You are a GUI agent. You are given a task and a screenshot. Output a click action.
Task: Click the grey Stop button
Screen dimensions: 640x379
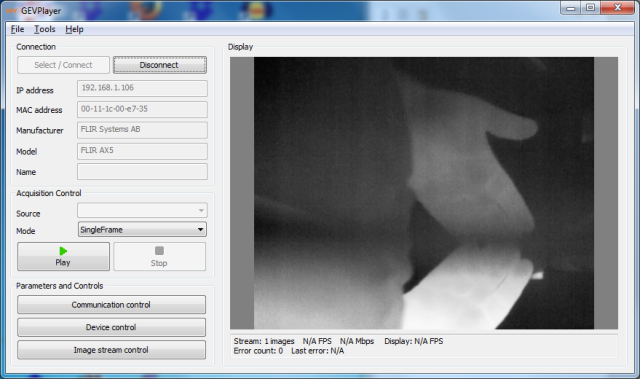[x=160, y=257]
